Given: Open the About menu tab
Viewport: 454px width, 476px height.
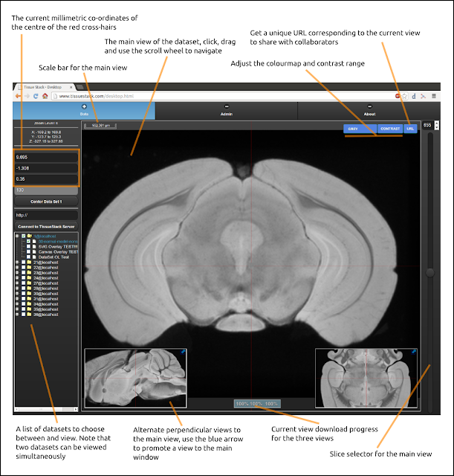Looking at the screenshot, I should point(369,111).
